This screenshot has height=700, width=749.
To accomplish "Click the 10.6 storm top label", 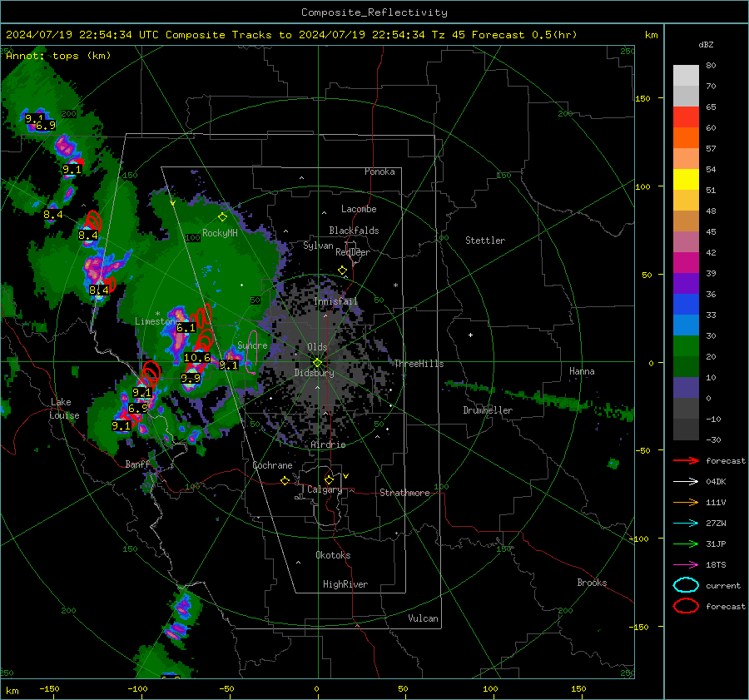I will click(196, 357).
